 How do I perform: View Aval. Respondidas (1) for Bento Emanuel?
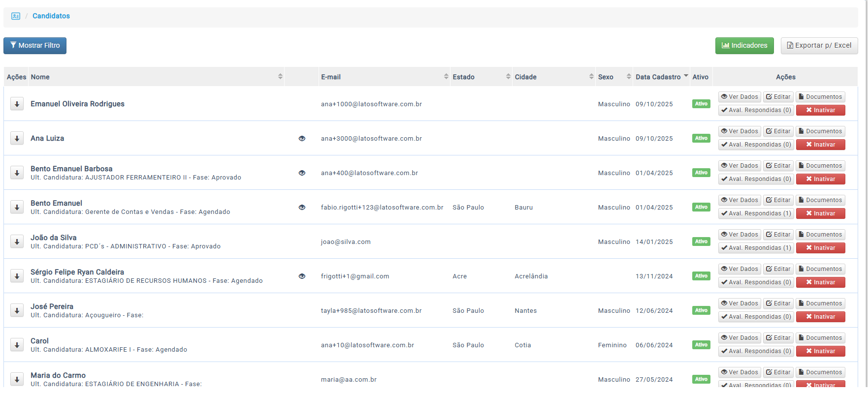(x=755, y=213)
